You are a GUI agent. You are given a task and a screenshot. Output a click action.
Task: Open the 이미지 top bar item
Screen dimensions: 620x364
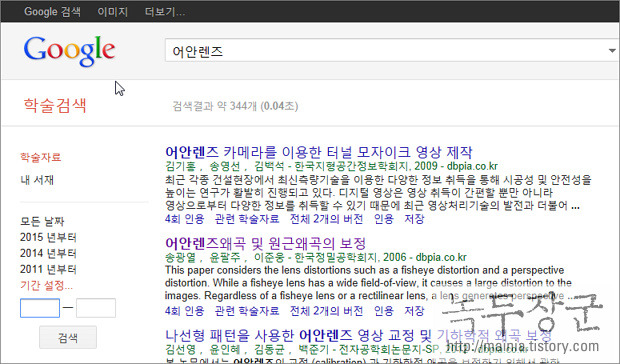point(113,11)
